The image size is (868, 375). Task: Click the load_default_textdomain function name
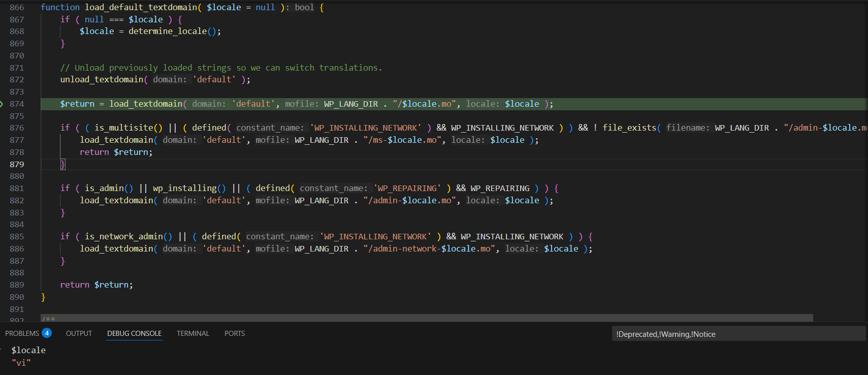coord(141,7)
